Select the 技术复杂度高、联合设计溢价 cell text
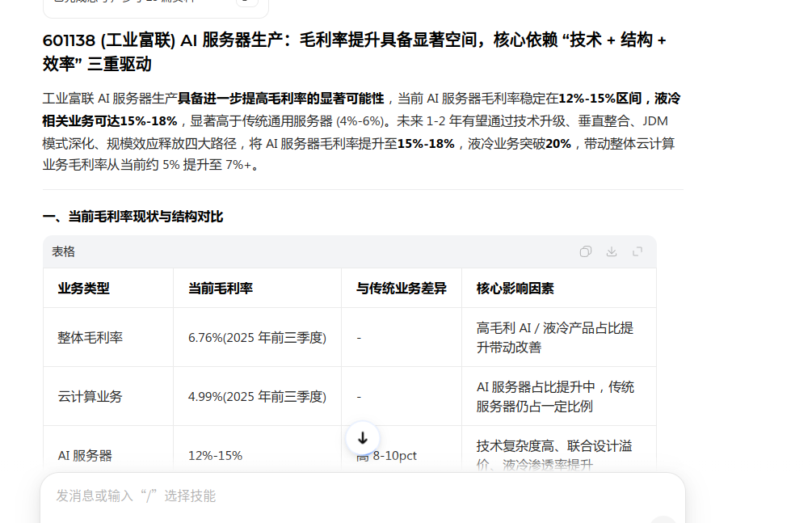Viewport: 812px width, 523px height. [554, 454]
